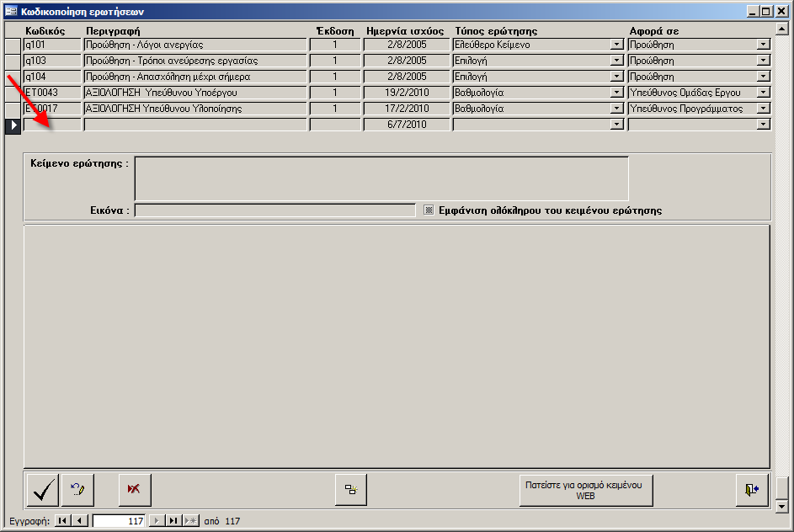Click the checkmark save button
This screenshot has height=532, width=794.
click(43, 490)
